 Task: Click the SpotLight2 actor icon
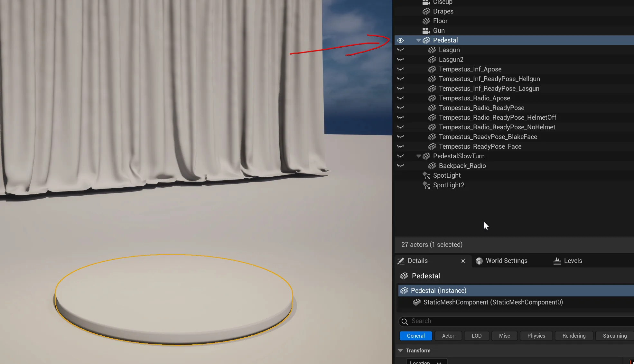(x=426, y=185)
